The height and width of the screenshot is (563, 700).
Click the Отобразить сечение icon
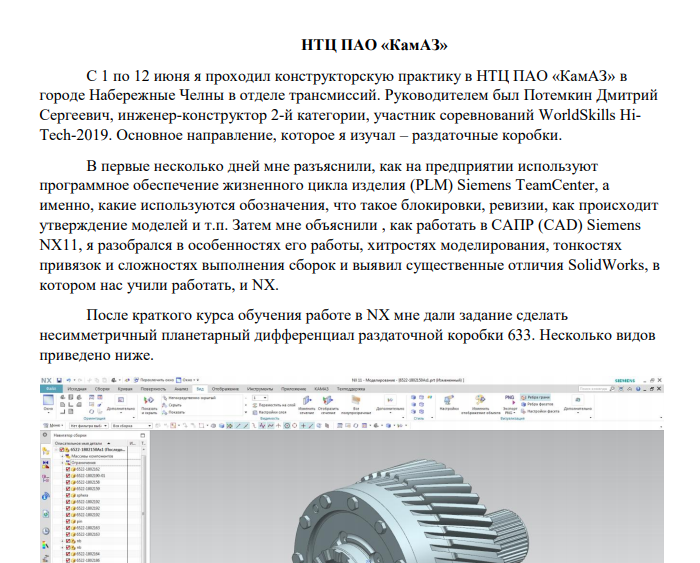[x=327, y=405]
